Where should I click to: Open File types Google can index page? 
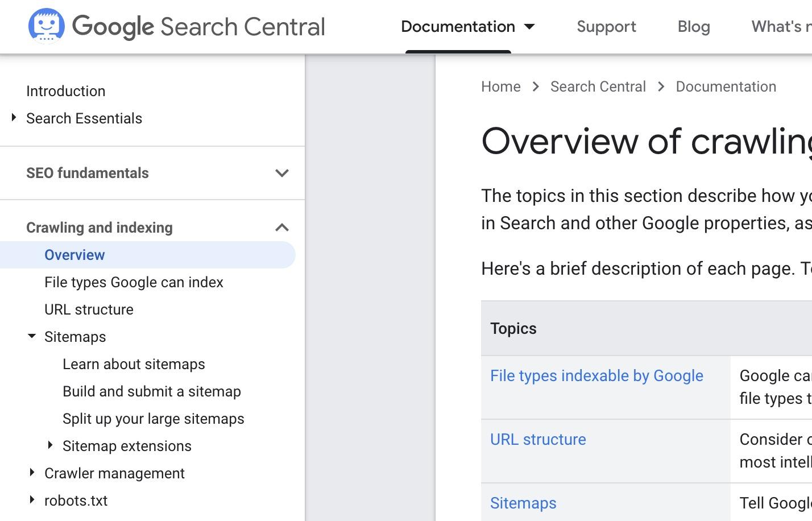[x=134, y=282]
